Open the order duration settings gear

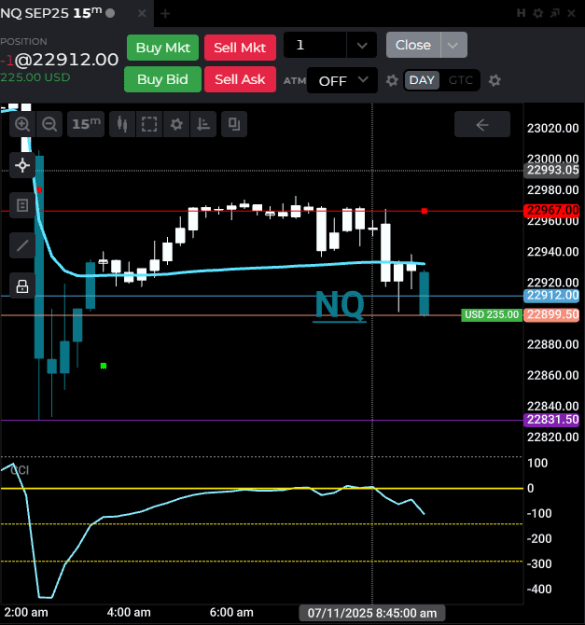point(495,81)
